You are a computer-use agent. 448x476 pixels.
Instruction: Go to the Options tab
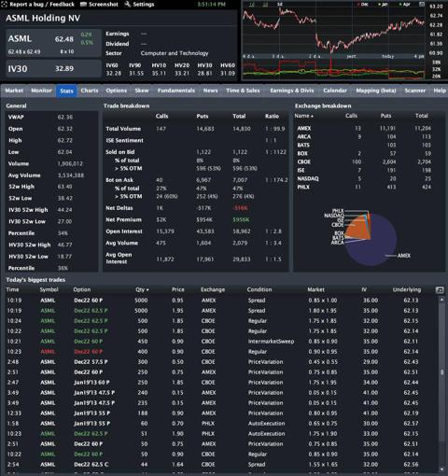(116, 91)
